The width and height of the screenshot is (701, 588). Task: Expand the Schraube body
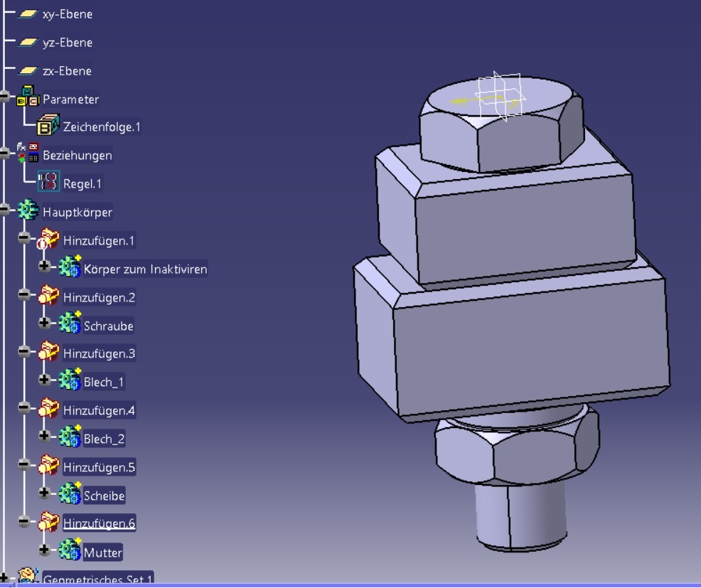[44, 322]
